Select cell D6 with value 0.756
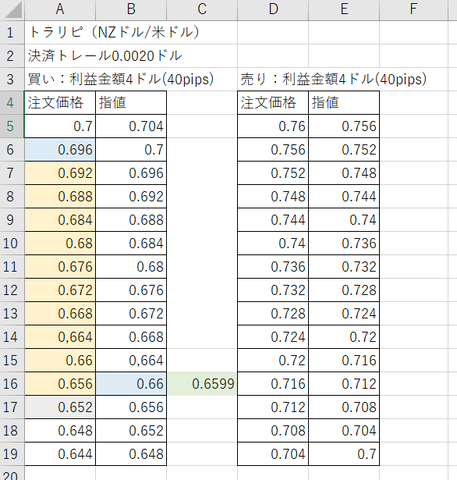The height and width of the screenshot is (480, 457). coord(273,149)
